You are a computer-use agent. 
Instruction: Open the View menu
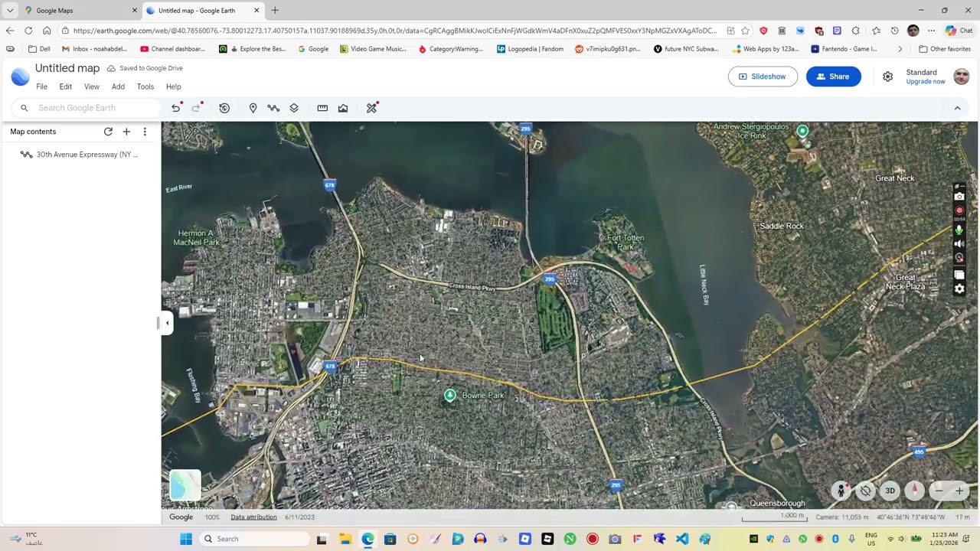point(91,86)
